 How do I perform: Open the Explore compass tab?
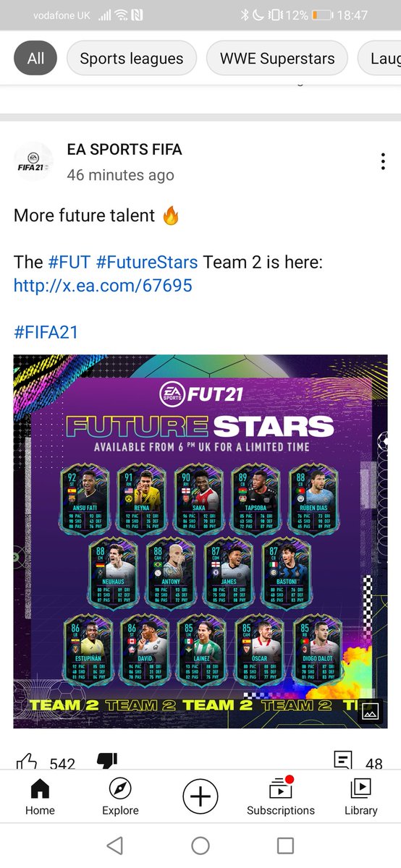120,797
